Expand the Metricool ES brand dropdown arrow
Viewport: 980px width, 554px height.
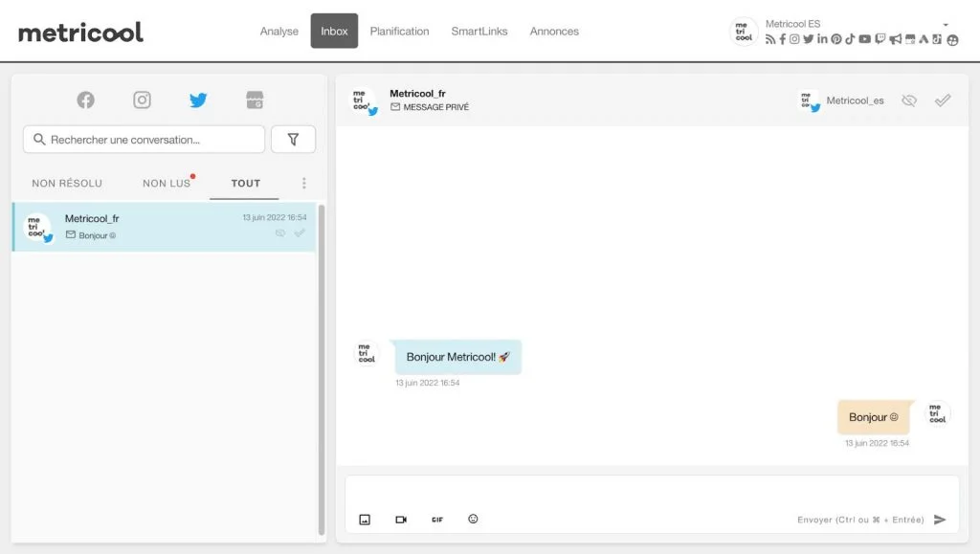[x=946, y=25]
